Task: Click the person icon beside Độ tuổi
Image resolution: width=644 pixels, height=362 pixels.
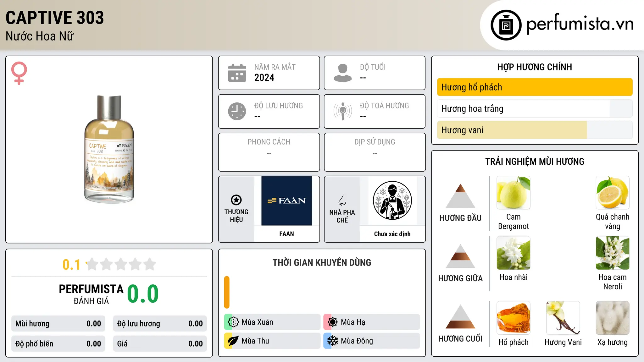Action: tap(342, 73)
